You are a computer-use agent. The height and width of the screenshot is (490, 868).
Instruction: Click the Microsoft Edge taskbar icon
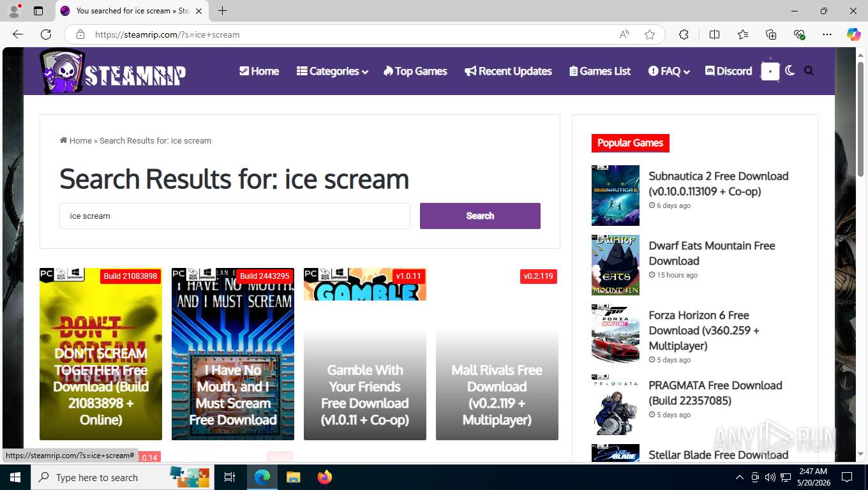262,477
